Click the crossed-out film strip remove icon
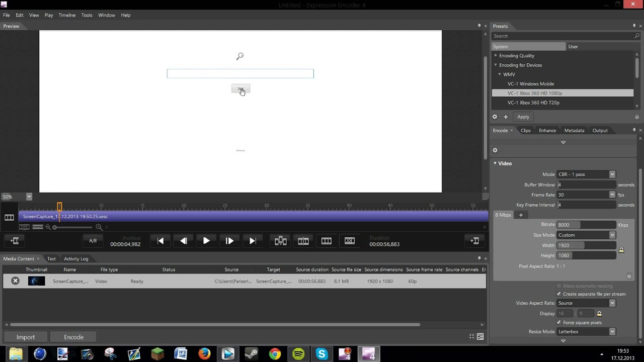Screen dimensions: 644x362 (350, 241)
